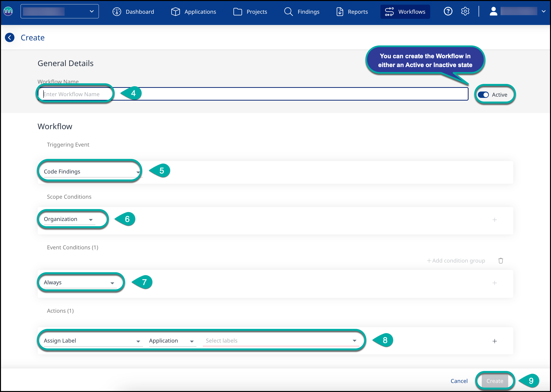
Task: Add action with plus icon in Actions row
Action: coord(494,341)
